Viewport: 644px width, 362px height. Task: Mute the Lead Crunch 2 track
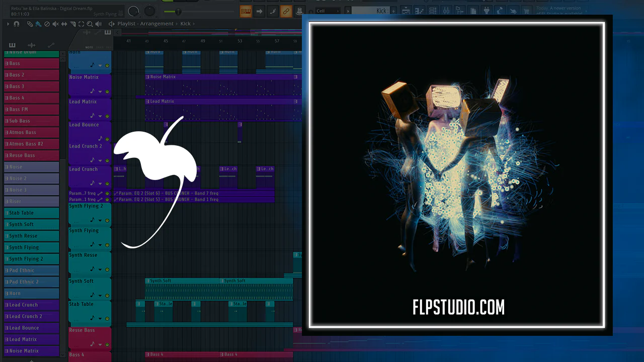[107, 161]
